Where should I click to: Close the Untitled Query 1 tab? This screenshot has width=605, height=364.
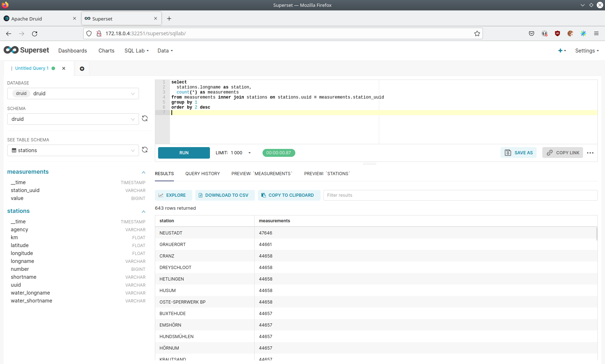(x=64, y=68)
